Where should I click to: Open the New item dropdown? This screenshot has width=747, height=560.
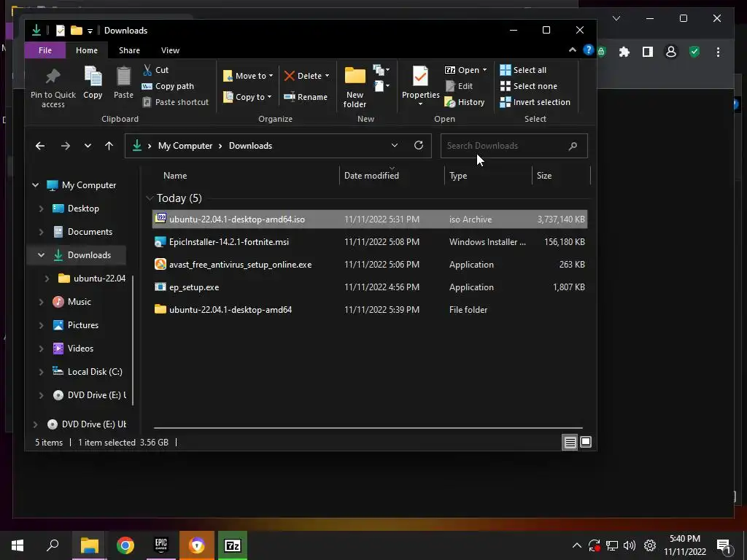click(x=381, y=70)
